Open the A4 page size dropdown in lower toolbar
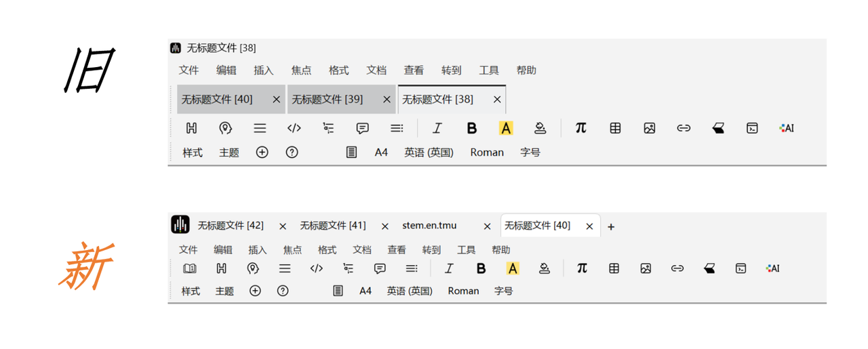This screenshot has height=349, width=868. [x=366, y=291]
